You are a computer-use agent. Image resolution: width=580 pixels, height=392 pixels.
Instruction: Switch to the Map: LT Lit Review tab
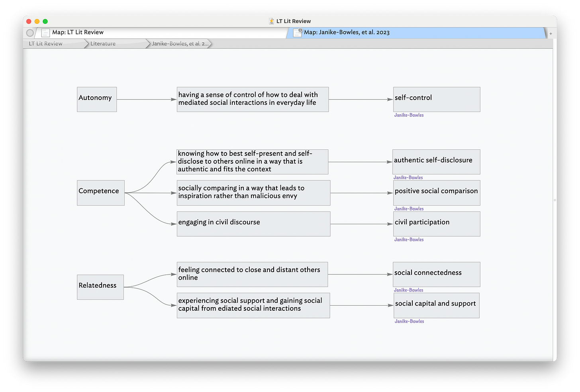pyautogui.click(x=161, y=33)
